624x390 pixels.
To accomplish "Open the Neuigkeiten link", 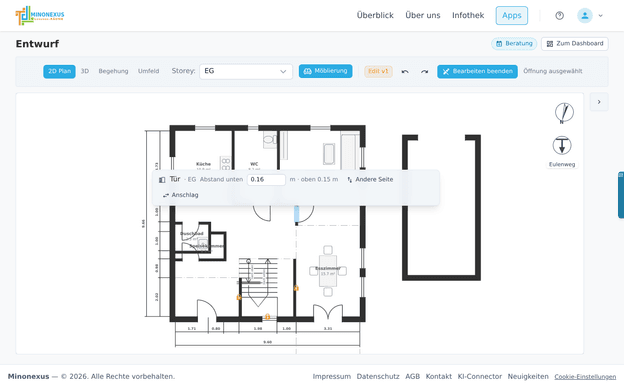I will tap(528, 376).
